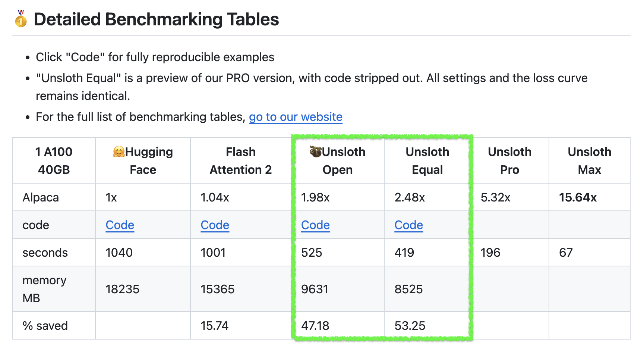This screenshot has width=644, height=347.
Task: Select the '525' seconds value
Action: 312,253
